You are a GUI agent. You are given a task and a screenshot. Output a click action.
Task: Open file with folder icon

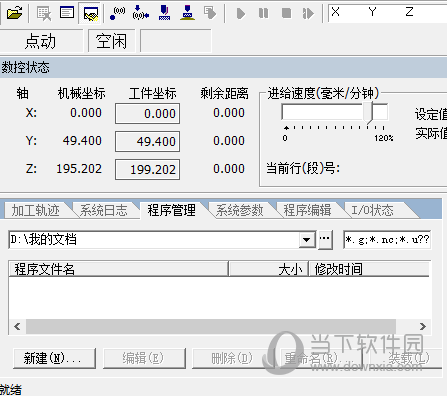[14, 13]
